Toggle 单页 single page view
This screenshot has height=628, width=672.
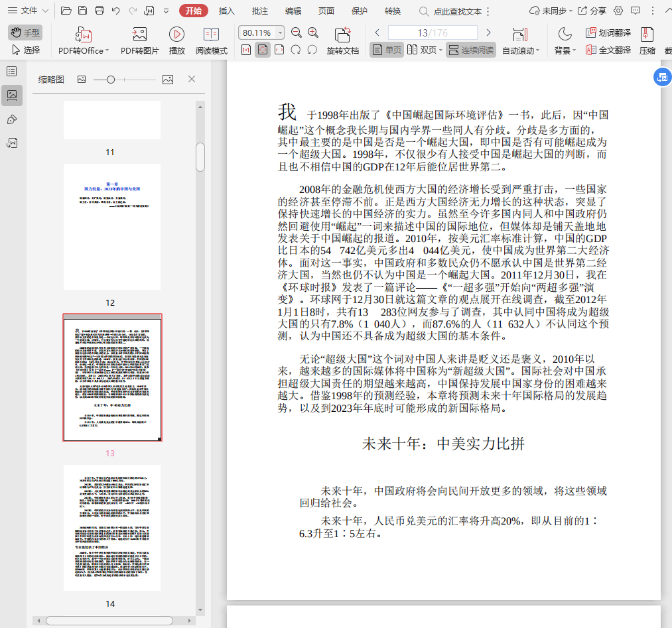coord(387,50)
